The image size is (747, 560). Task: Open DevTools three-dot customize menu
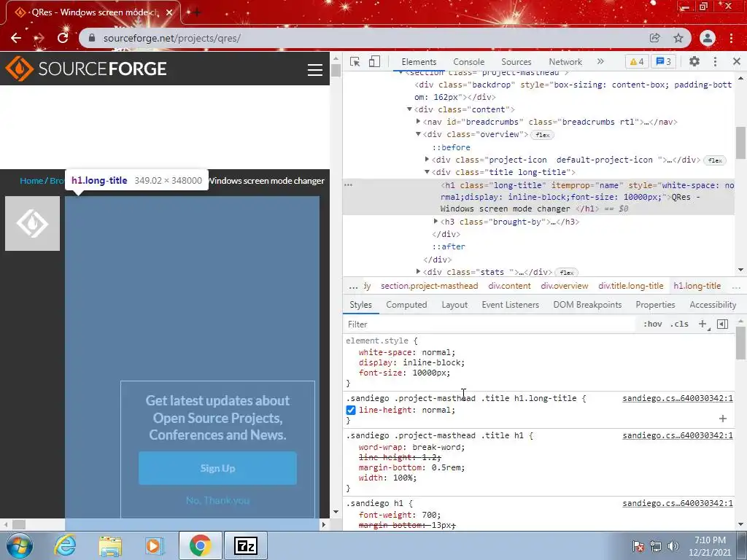pyautogui.click(x=715, y=61)
